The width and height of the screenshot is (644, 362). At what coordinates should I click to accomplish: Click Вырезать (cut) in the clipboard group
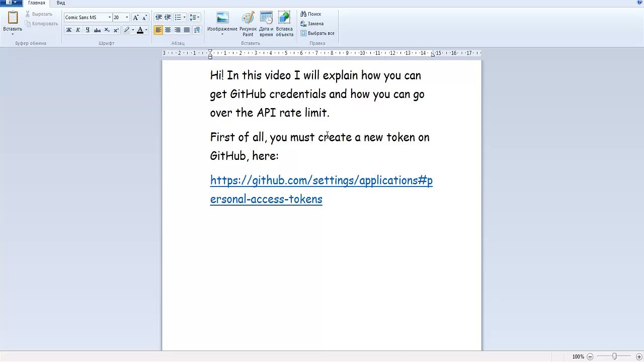click(39, 14)
